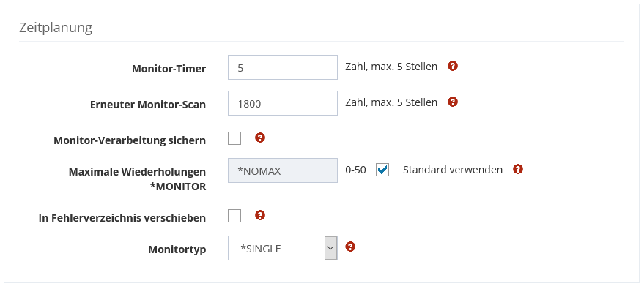This screenshot has width=644, height=286.
Task: Show help for Erneuter Monitor-Scan field
Action: pyautogui.click(x=453, y=102)
